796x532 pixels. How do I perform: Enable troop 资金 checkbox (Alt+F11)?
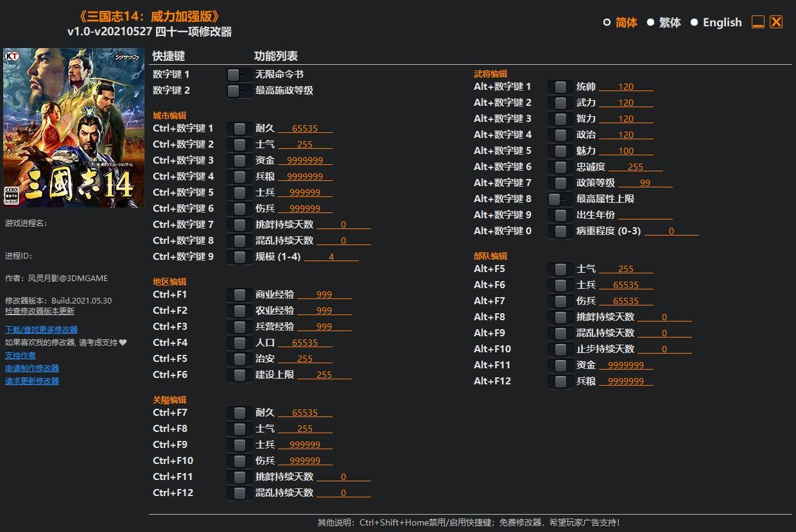[x=560, y=365]
